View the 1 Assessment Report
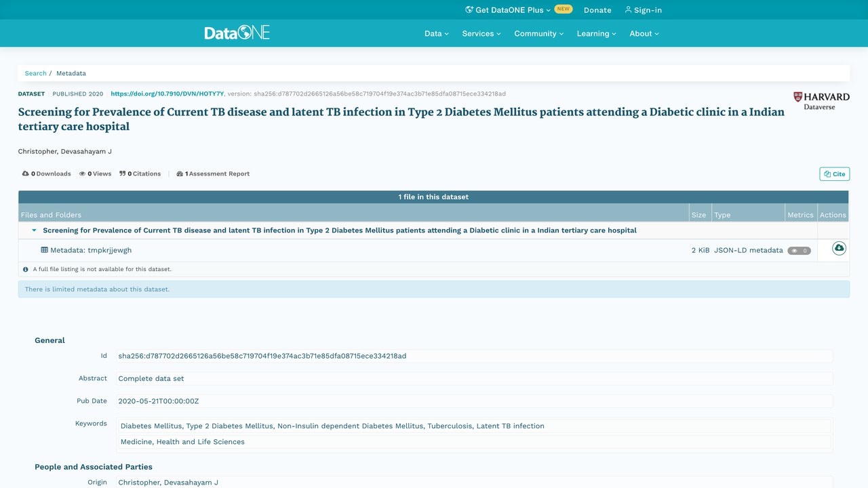The image size is (868, 488). [x=213, y=174]
